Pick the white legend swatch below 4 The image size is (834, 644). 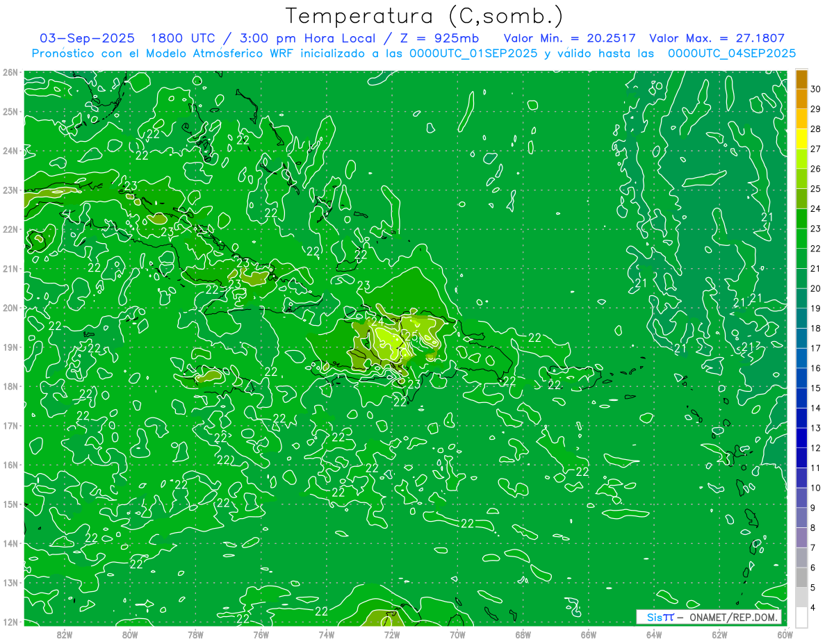click(801, 617)
